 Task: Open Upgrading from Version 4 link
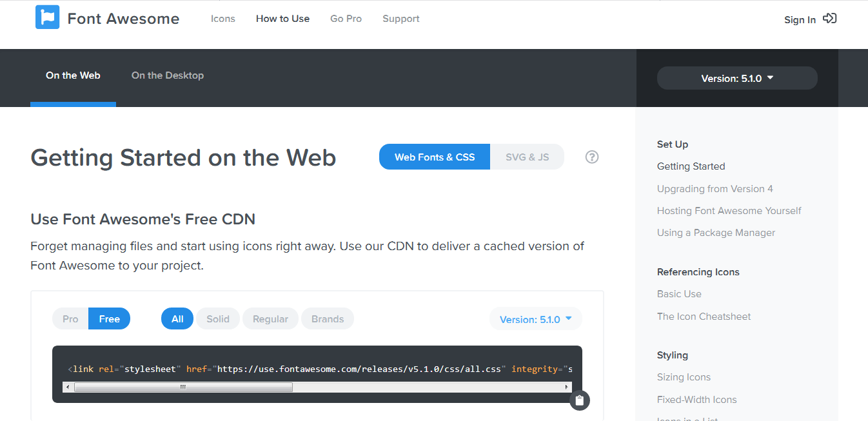(715, 188)
